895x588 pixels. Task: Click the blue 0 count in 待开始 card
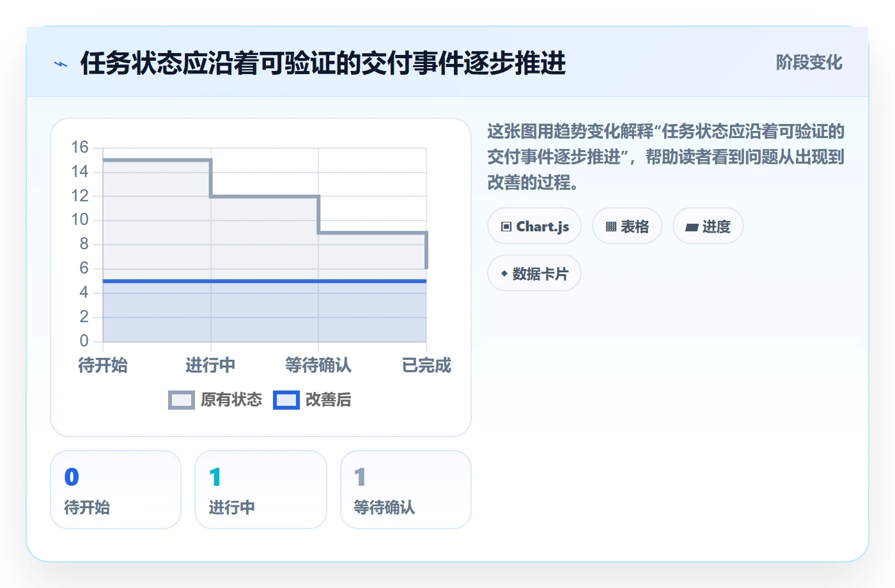tap(72, 477)
